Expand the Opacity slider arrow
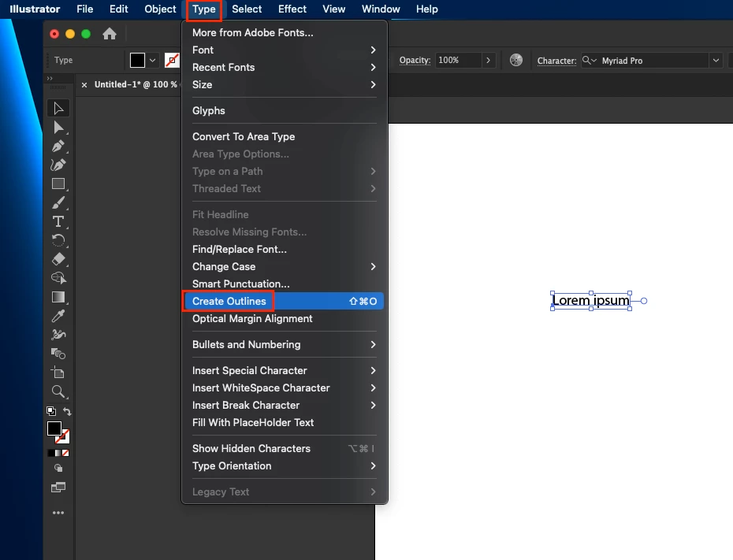The height and width of the screenshot is (560, 733). tap(488, 60)
